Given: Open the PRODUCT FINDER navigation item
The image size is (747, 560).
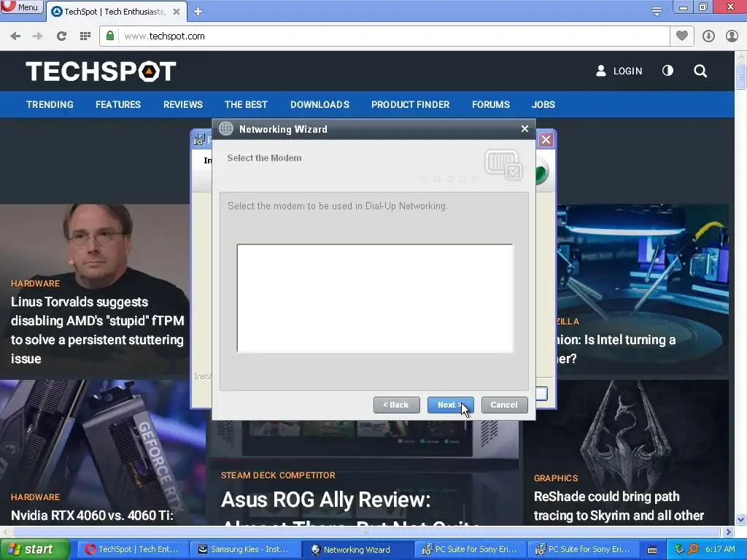Looking at the screenshot, I should tap(411, 105).
